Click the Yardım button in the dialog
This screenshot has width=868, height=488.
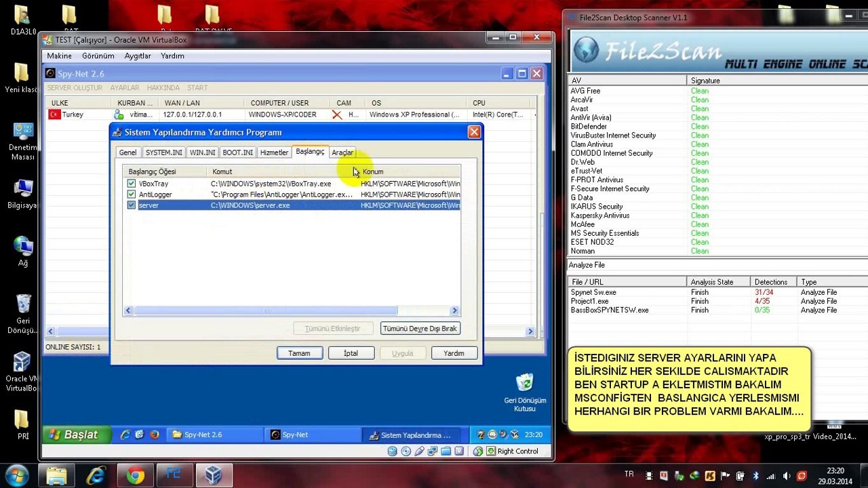point(454,353)
